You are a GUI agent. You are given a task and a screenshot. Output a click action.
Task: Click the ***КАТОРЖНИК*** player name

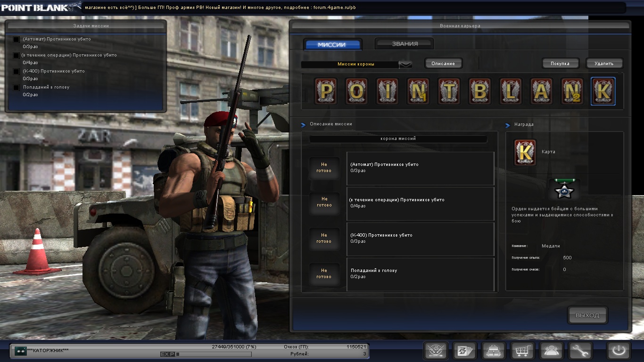tap(48, 351)
